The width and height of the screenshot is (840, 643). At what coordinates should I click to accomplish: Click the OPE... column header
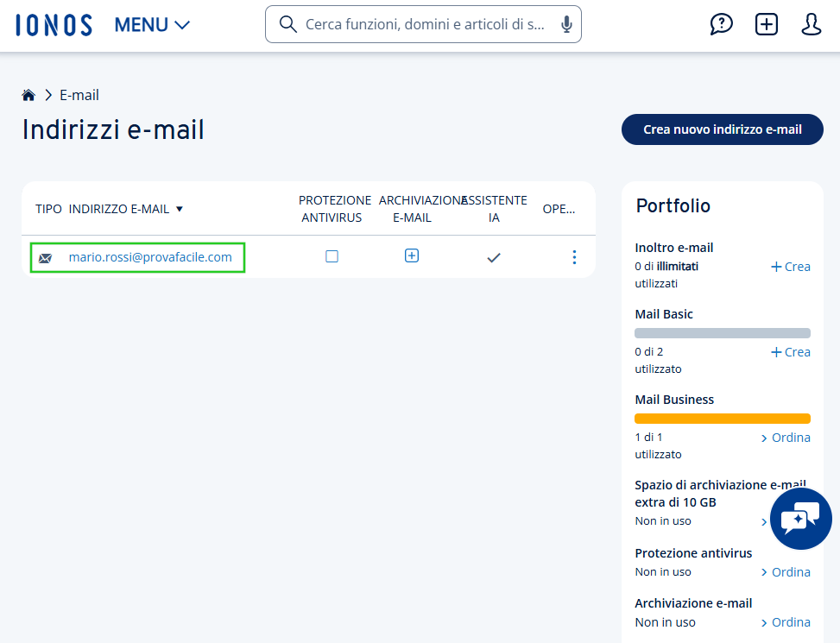[x=559, y=209]
